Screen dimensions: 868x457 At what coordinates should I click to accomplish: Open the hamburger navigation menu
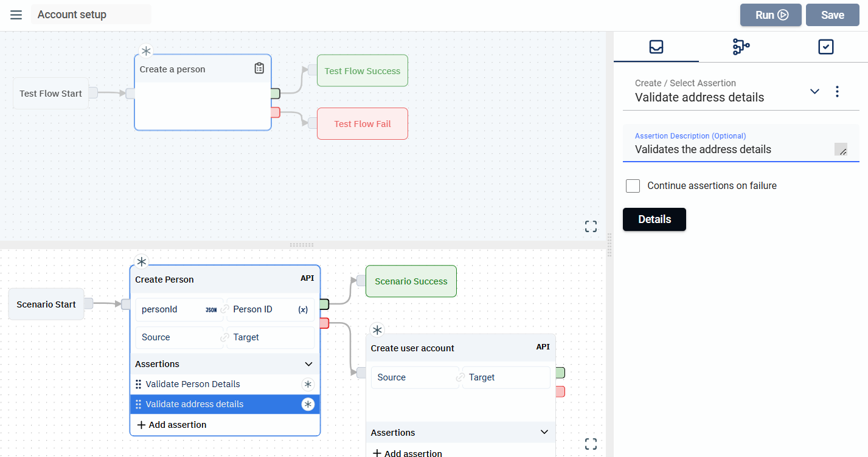point(16,15)
